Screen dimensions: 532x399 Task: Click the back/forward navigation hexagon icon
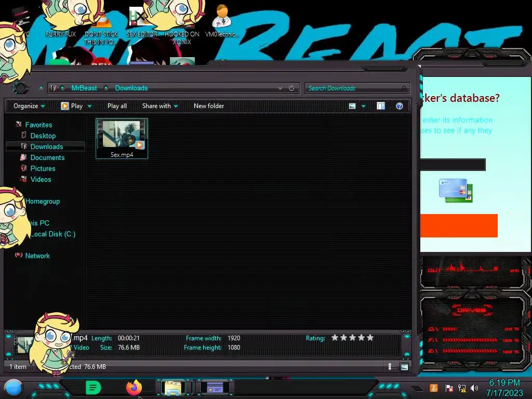[21, 88]
